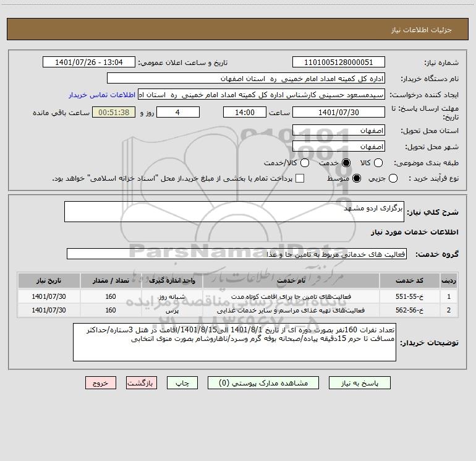Click the ردیف column header
The width and height of the screenshot is (476, 461).
pos(449,280)
